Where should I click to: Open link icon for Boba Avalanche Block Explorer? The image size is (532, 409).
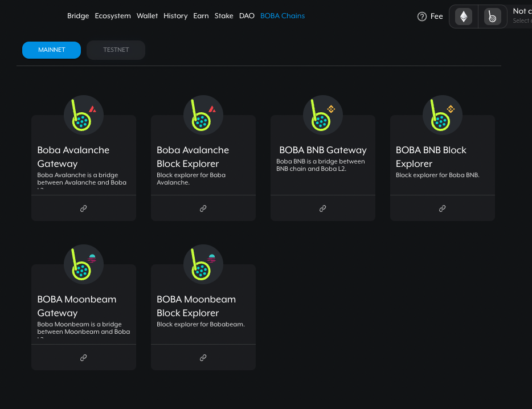point(203,208)
